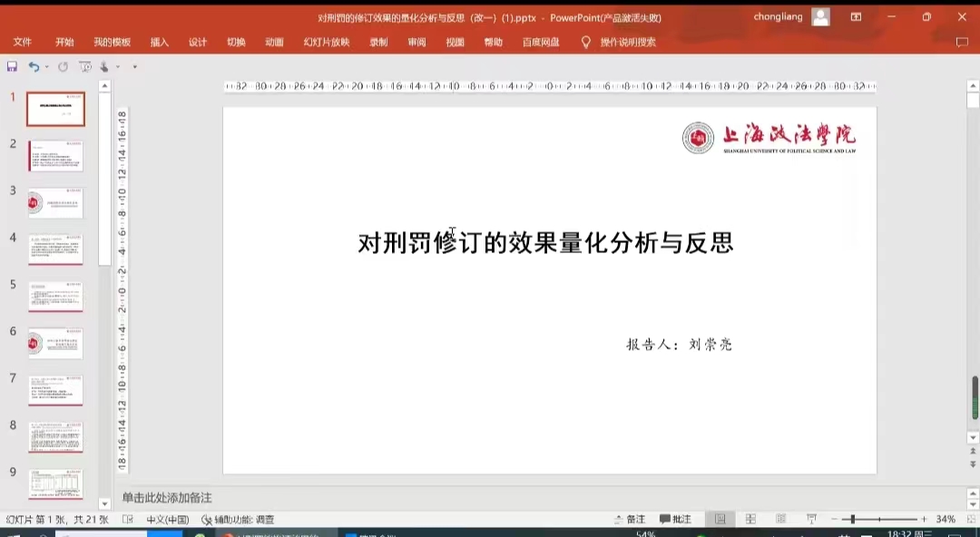Open Customize Quick Access Toolbar dropdown
This screenshot has height=537, width=980.
tap(134, 67)
